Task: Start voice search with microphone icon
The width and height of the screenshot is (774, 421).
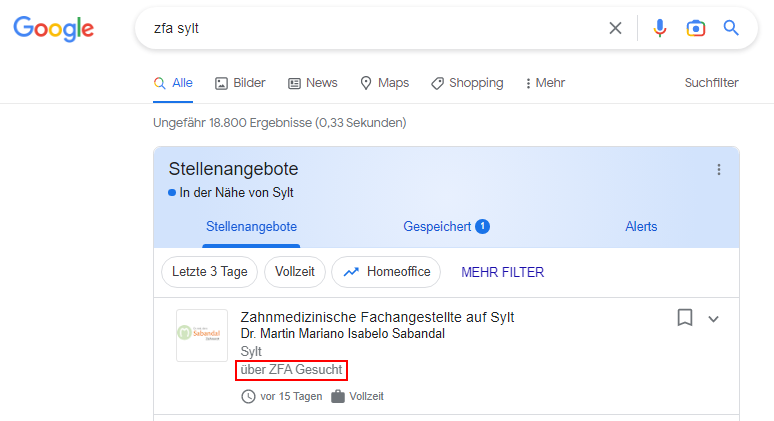Action: tap(659, 28)
